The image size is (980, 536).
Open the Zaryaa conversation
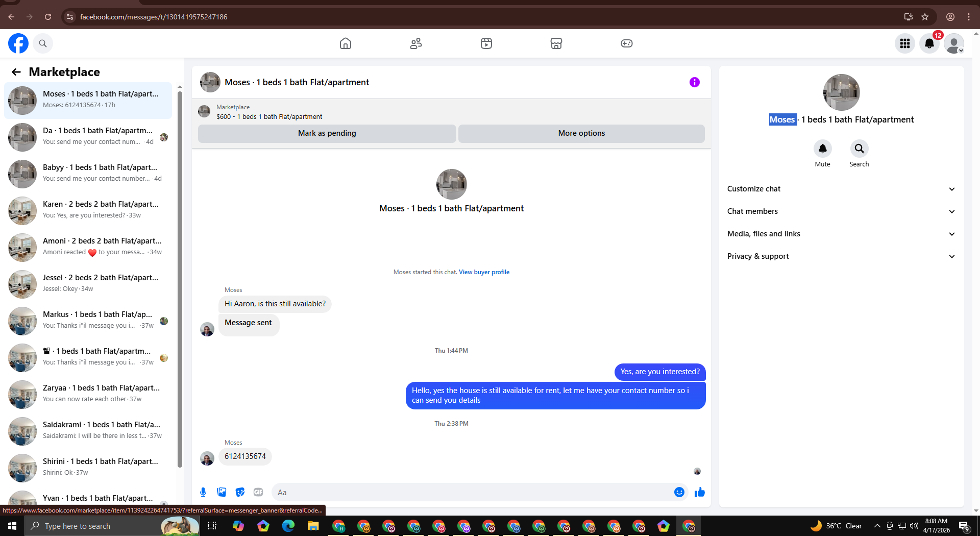tap(88, 394)
